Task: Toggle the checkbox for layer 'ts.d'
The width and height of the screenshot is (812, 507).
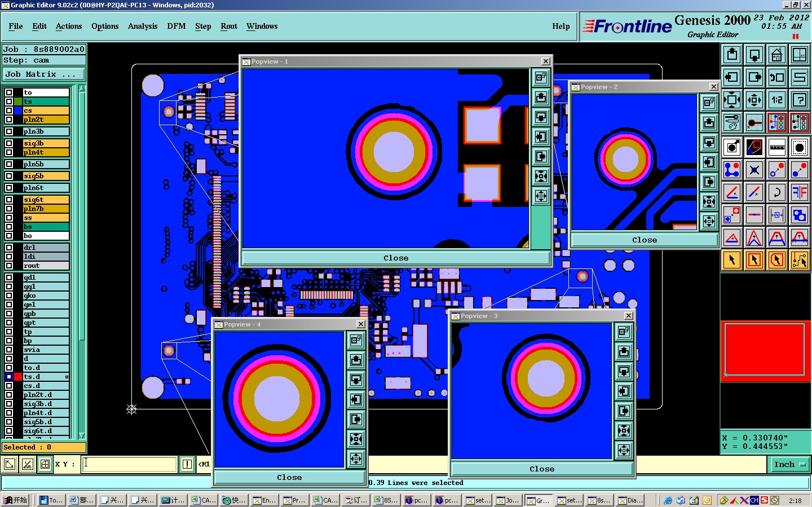Action: [9, 377]
